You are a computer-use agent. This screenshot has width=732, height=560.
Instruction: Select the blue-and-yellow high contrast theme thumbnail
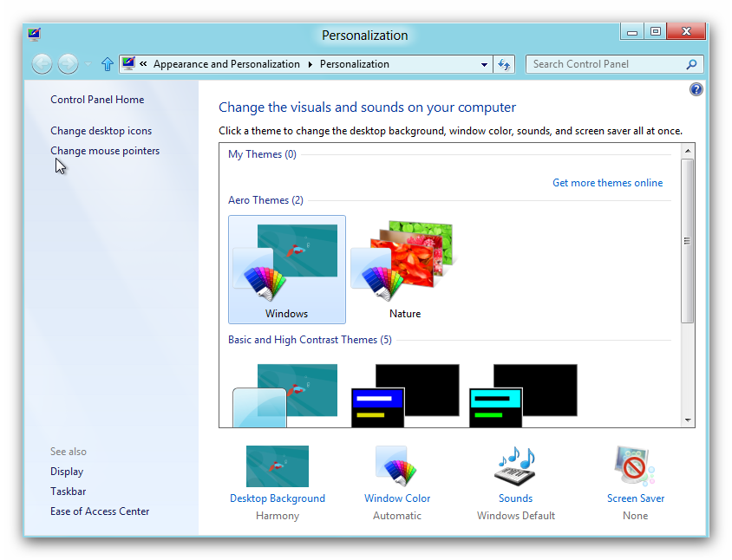pyautogui.click(x=405, y=395)
